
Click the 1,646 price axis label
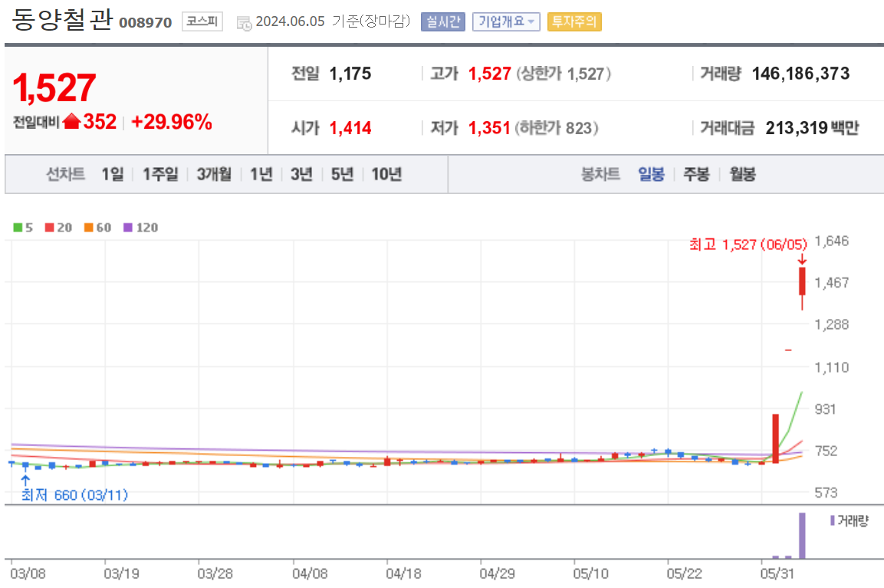(x=832, y=241)
